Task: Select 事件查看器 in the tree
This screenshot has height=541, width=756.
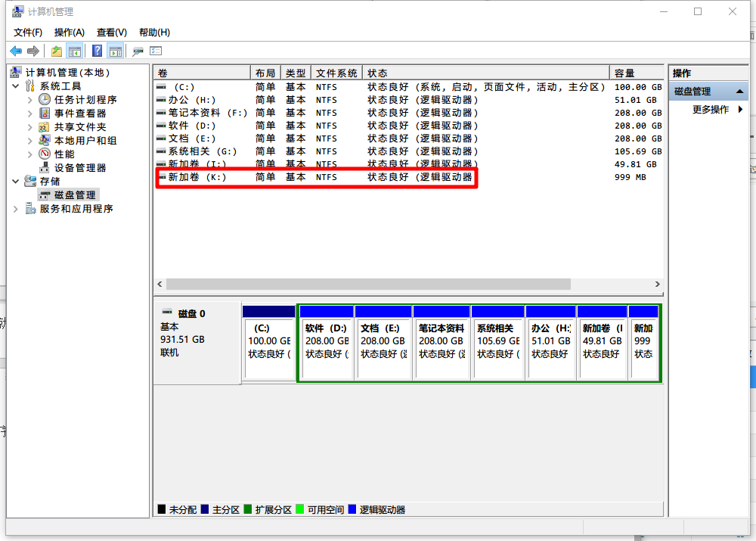Action: (80, 113)
